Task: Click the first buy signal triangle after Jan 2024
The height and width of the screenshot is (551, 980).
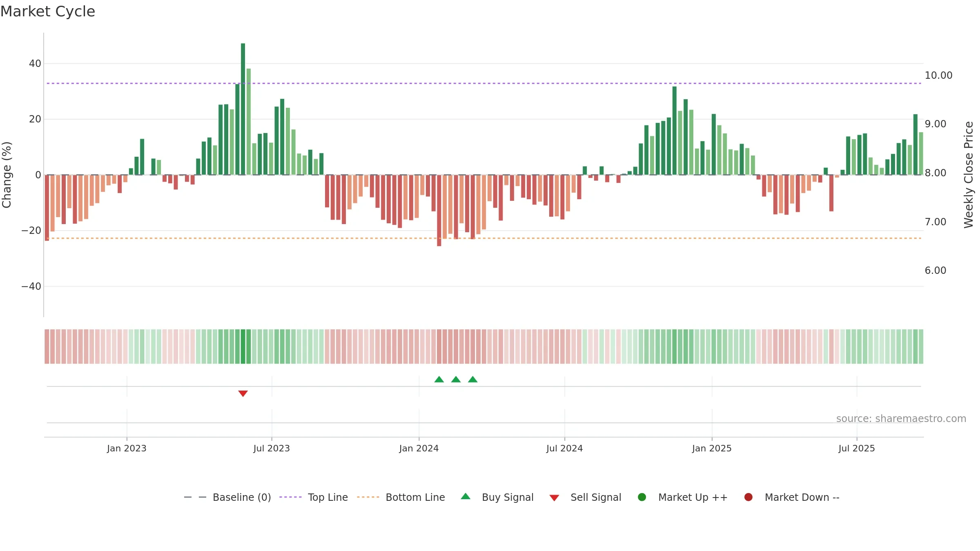Action: [439, 380]
